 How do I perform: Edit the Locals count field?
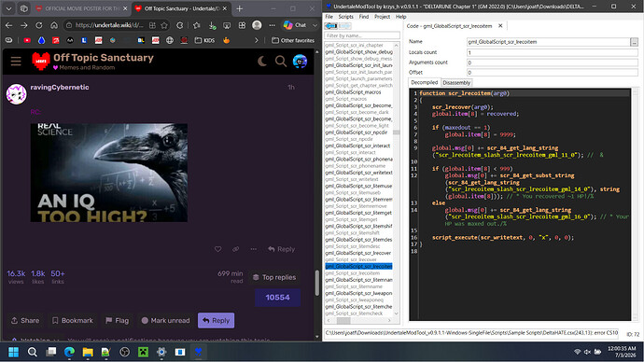[x=552, y=52]
